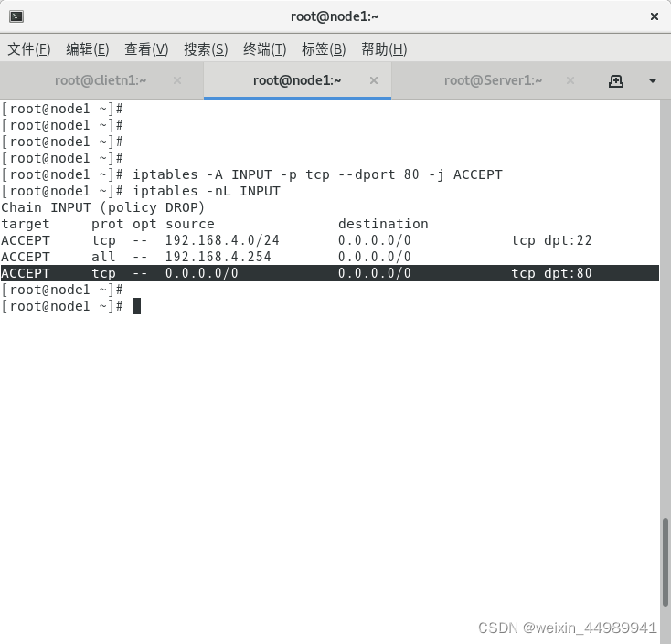Close the root@Server1 tab
Image resolution: width=671 pixels, height=644 pixels.
tap(570, 80)
